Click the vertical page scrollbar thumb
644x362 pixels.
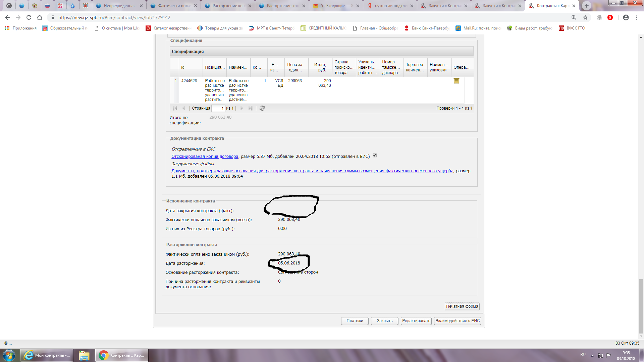pyautogui.click(x=641, y=306)
